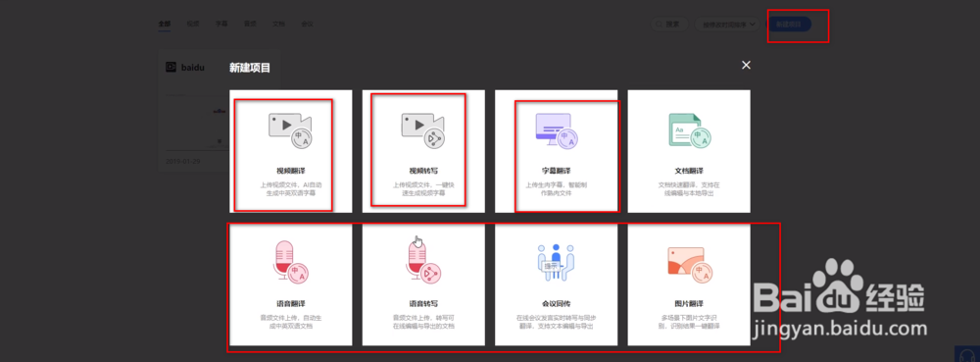Select the 文档翻译 document translation icon
This screenshot has width=980, height=362.
click(x=689, y=130)
